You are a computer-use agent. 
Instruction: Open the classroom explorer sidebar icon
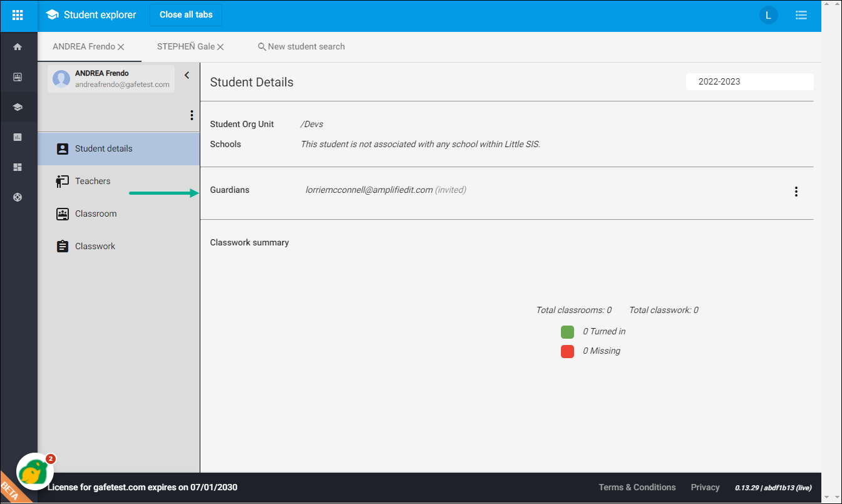(x=18, y=77)
